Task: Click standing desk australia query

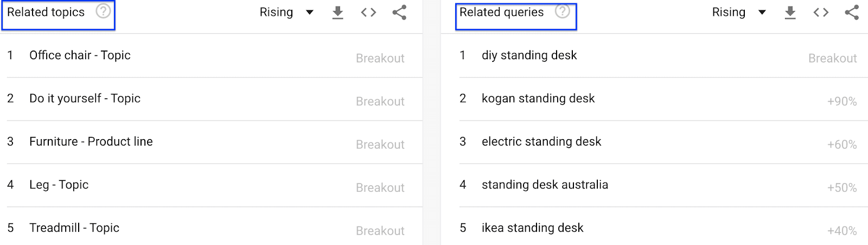Action: click(545, 185)
